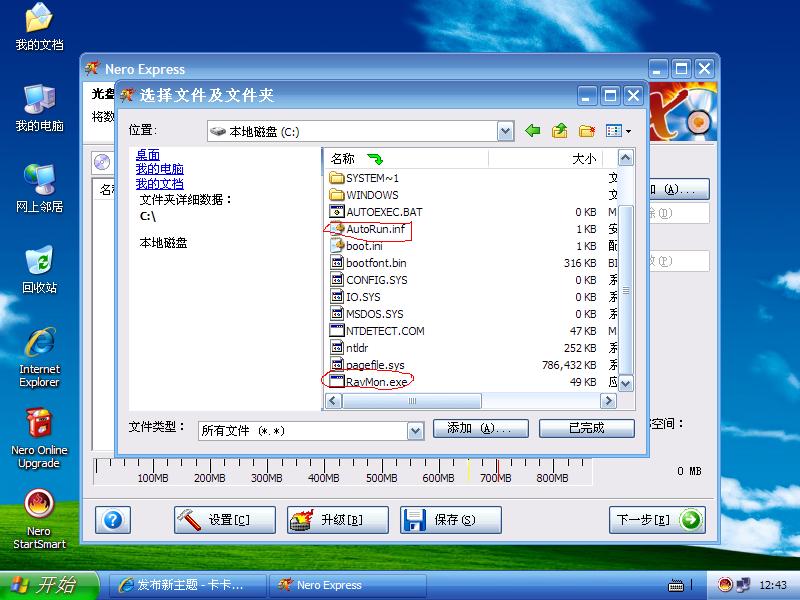800x600 pixels.
Task: Click horizontal scrollbar right arrow
Action: [608, 401]
